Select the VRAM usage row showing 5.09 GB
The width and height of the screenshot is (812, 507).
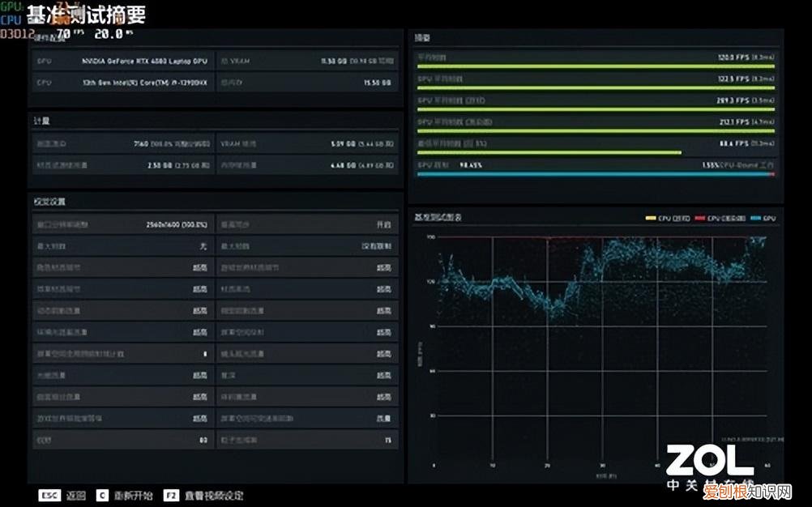pos(308,143)
